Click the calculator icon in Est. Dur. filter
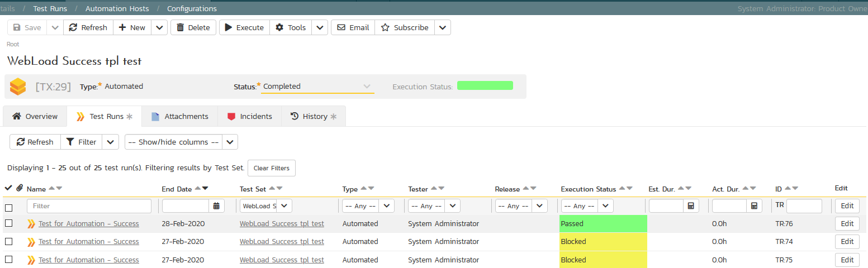The image size is (868, 268). 690,206
